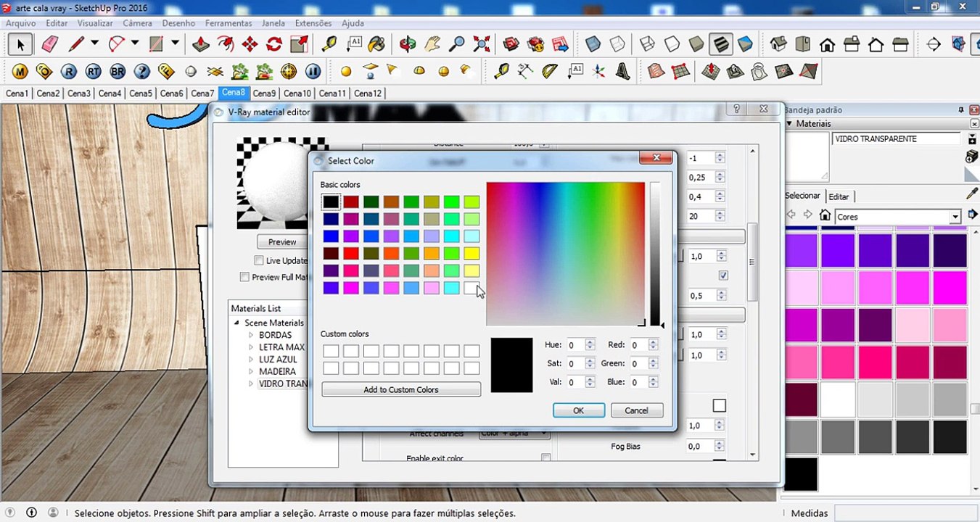Select the VIDRO TRAN material in list
Screen dimensions: 980x522
[284, 384]
